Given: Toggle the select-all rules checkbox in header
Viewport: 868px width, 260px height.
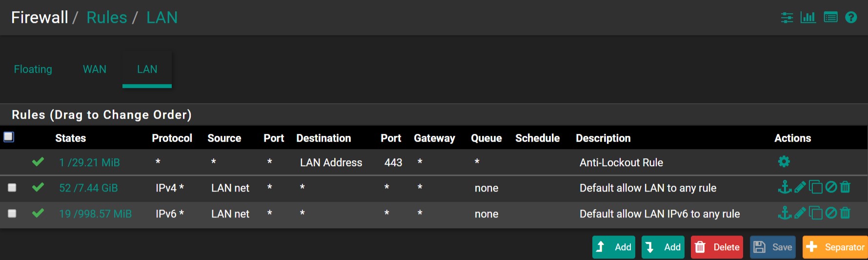Looking at the screenshot, I should 9,137.
